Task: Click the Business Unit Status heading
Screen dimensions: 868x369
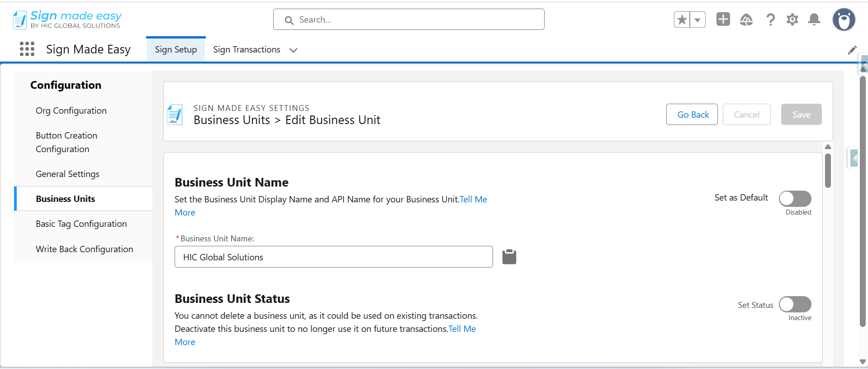Action: pyautogui.click(x=232, y=299)
